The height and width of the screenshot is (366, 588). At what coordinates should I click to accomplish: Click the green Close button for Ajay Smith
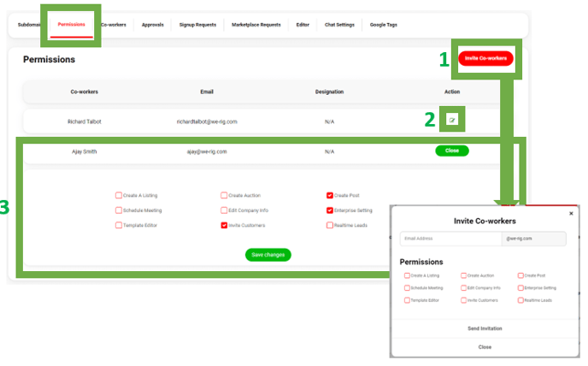click(451, 151)
